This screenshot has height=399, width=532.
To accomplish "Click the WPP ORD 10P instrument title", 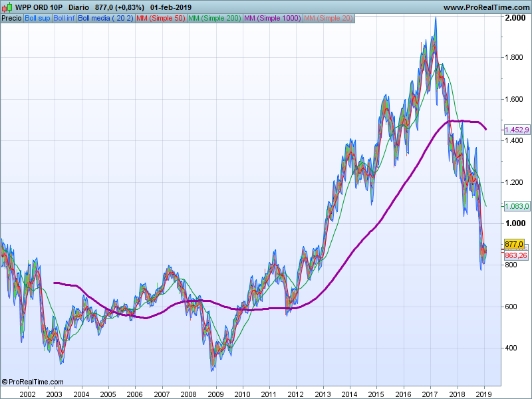I will tap(39, 7).
